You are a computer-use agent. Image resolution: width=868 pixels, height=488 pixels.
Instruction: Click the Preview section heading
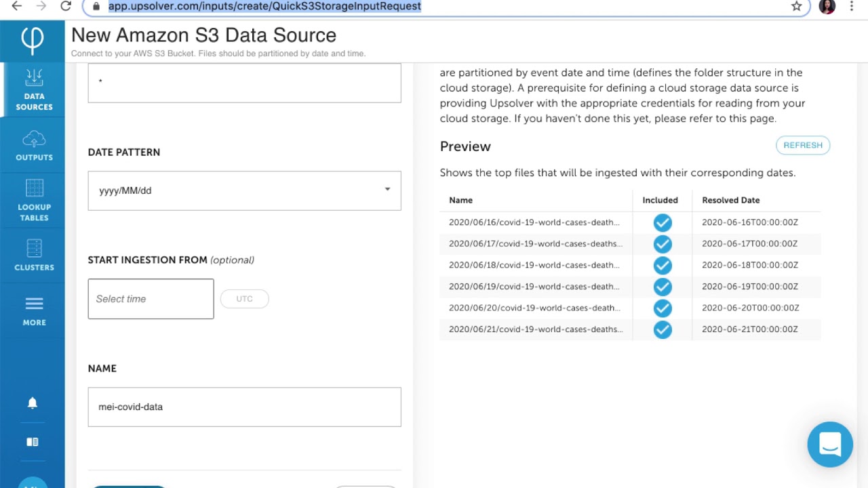click(x=465, y=146)
